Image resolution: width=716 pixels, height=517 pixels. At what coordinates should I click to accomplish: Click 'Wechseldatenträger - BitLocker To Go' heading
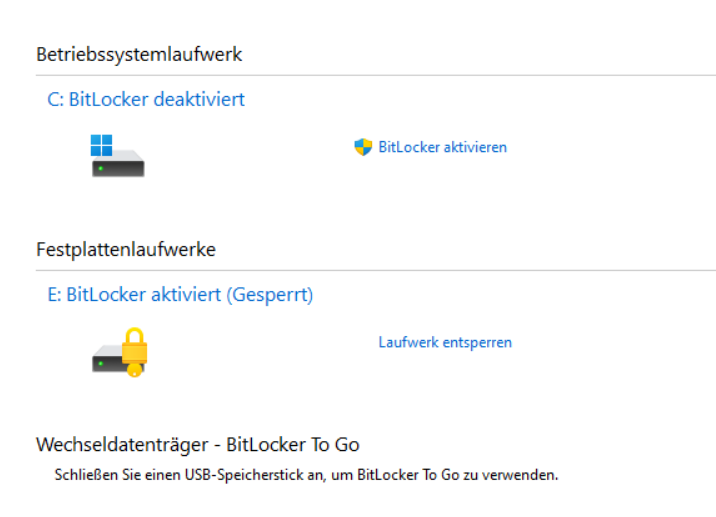pyautogui.click(x=197, y=444)
